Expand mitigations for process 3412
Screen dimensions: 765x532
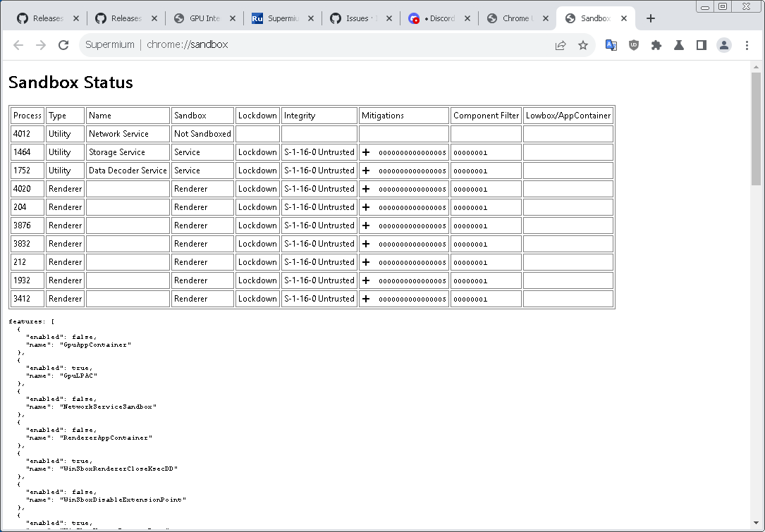tap(366, 299)
